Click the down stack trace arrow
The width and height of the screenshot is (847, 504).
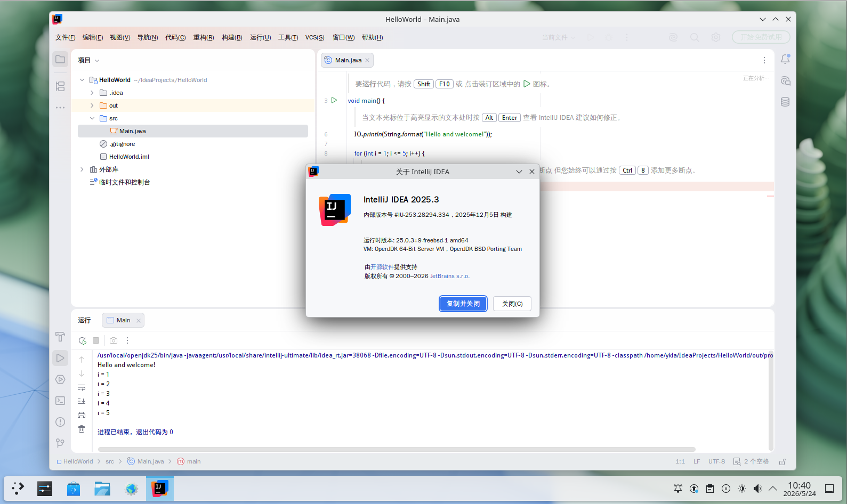[82, 373]
